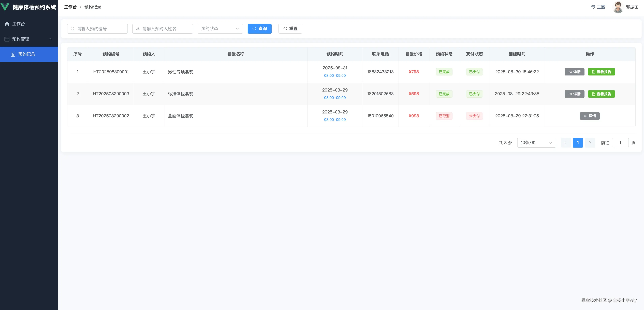Click 工作台 breadcrumb link
The width and height of the screenshot is (644, 310).
pyautogui.click(x=70, y=7)
